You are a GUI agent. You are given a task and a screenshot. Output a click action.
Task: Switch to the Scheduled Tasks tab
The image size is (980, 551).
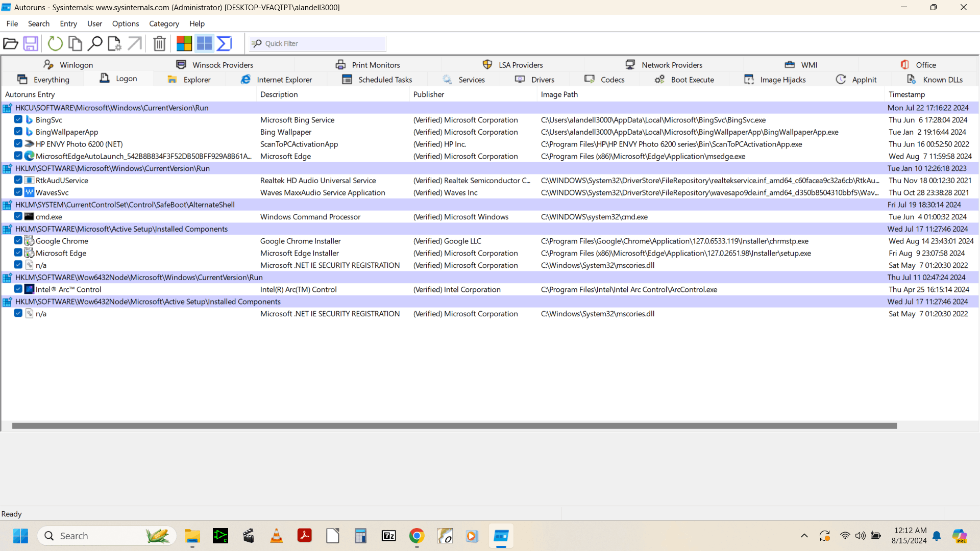point(377,80)
